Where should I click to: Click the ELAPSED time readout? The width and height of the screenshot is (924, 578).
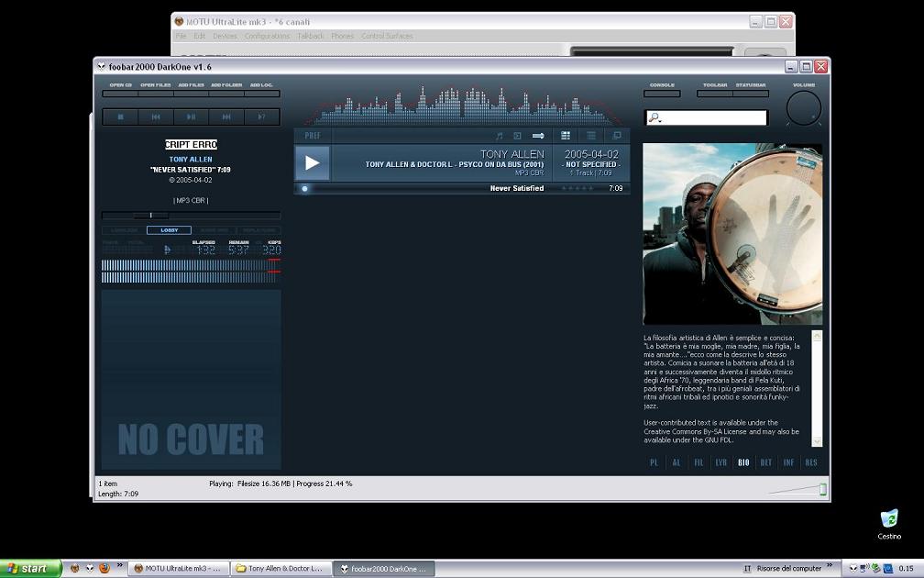[205, 250]
